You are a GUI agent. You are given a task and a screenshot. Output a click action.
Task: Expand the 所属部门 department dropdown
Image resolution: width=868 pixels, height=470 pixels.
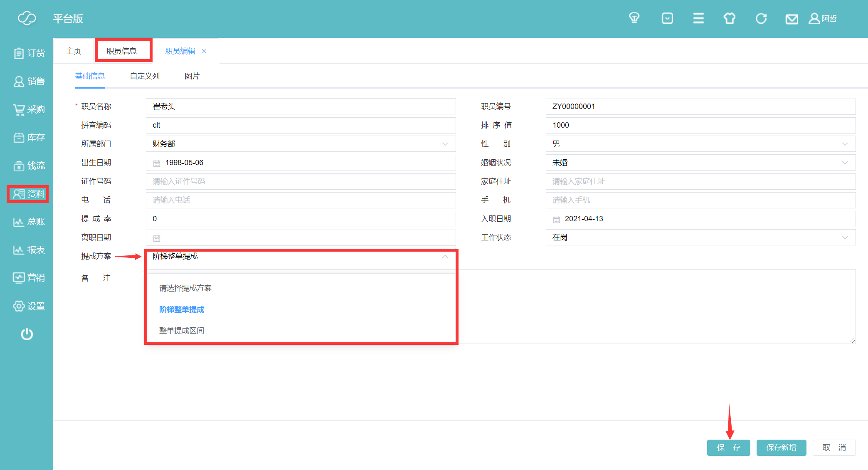(301, 144)
